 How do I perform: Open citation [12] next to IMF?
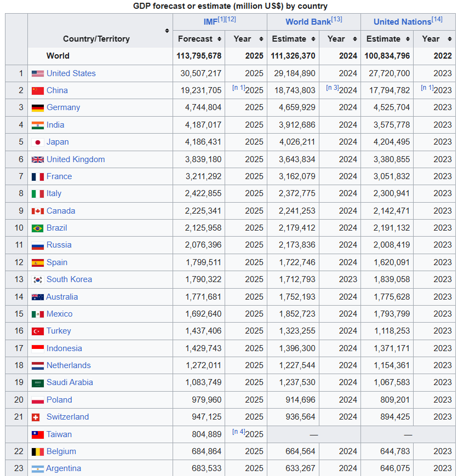(x=231, y=19)
